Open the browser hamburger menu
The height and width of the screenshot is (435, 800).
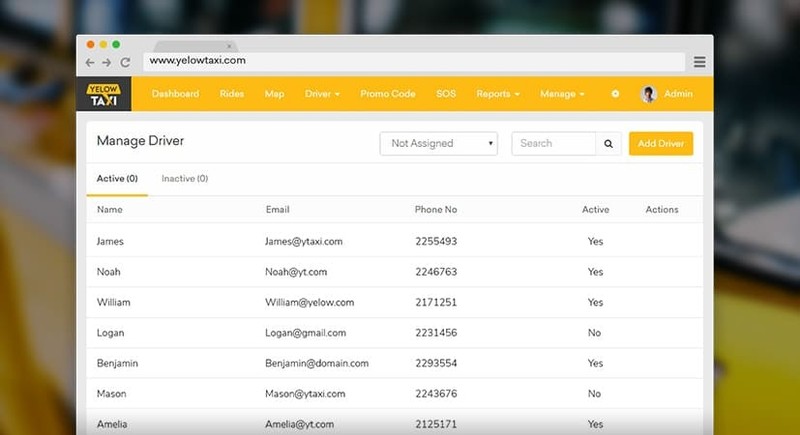[x=700, y=61]
